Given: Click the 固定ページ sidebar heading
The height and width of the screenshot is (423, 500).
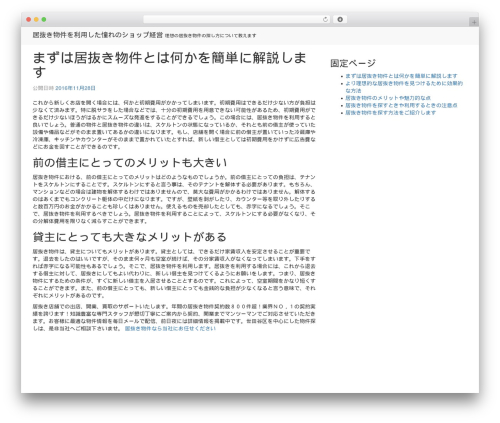Looking at the screenshot, I should 353,63.
